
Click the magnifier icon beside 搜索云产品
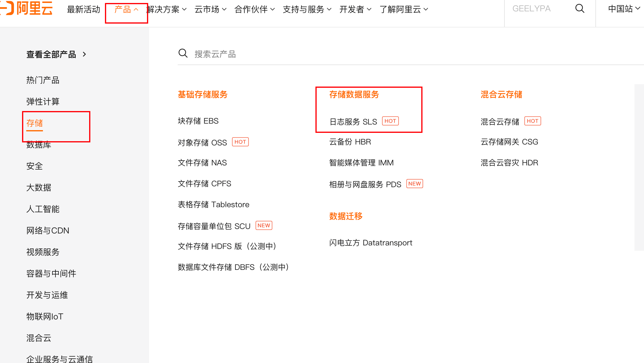183,53
